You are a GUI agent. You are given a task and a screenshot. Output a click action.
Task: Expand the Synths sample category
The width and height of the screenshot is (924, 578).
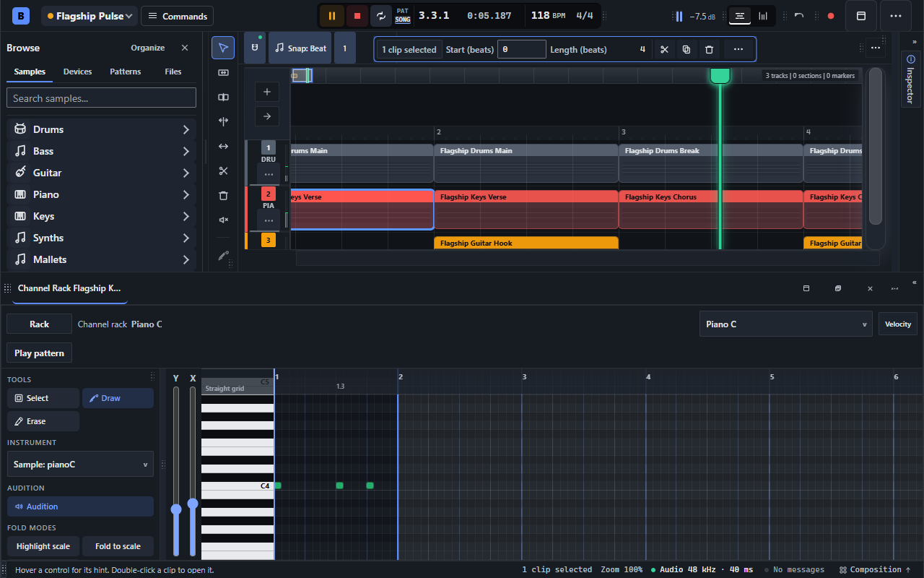(x=102, y=238)
